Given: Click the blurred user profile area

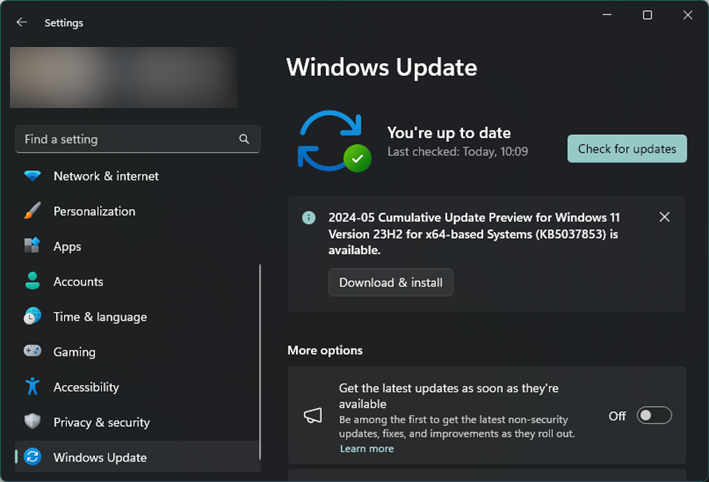Looking at the screenshot, I should [124, 77].
